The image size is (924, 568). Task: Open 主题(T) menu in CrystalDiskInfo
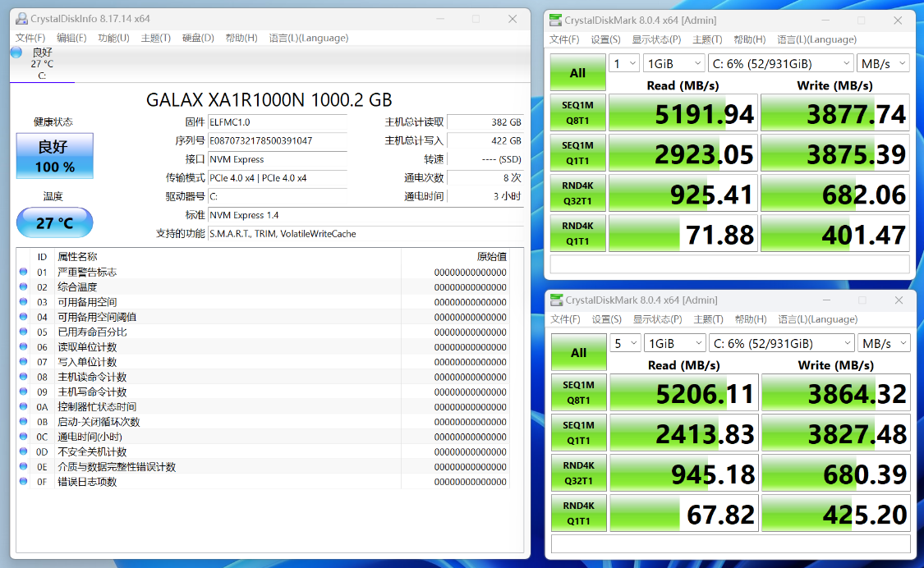point(155,38)
